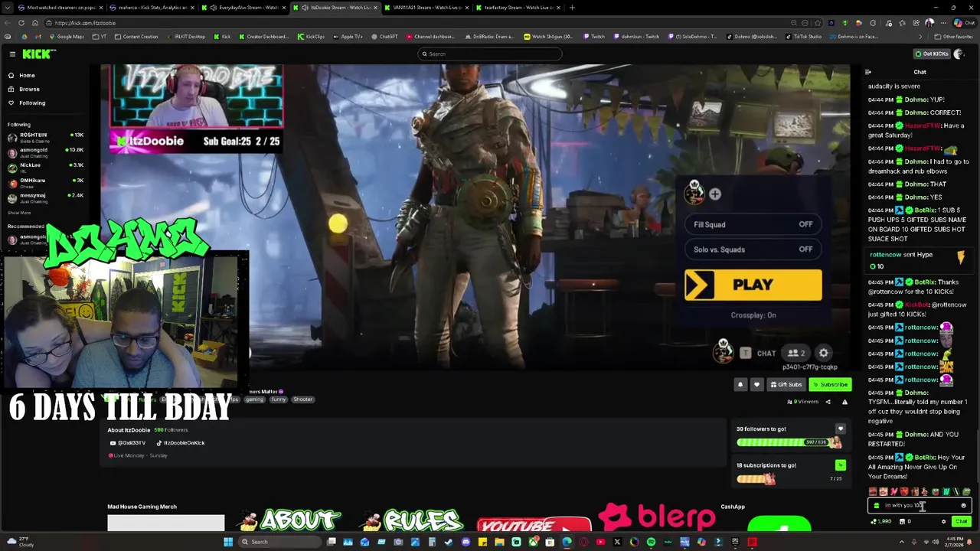Click the gaming tag under the stream
This screenshot has height=551, width=980.
coord(254,399)
